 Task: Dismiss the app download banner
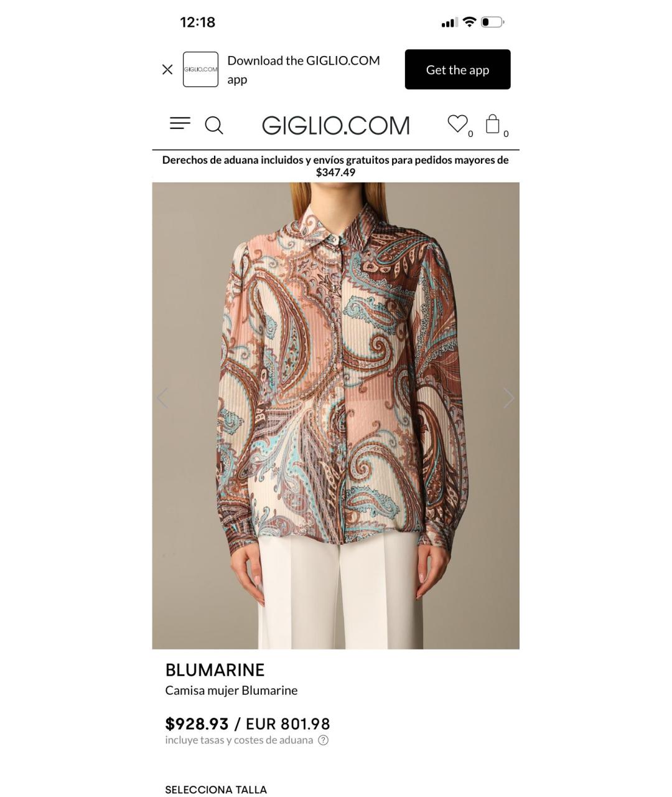click(167, 70)
